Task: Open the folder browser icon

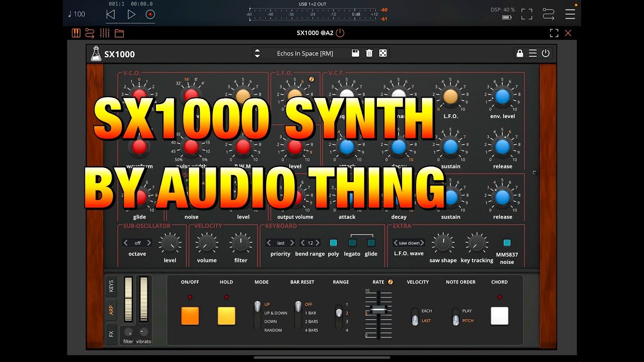Action: tap(119, 34)
